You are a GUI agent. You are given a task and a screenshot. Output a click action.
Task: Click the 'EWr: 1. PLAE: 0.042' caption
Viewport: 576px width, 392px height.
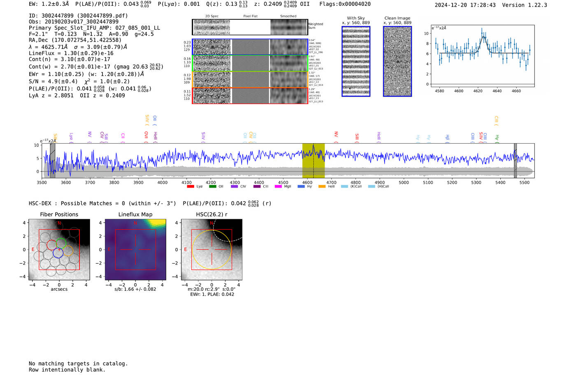coord(212,295)
